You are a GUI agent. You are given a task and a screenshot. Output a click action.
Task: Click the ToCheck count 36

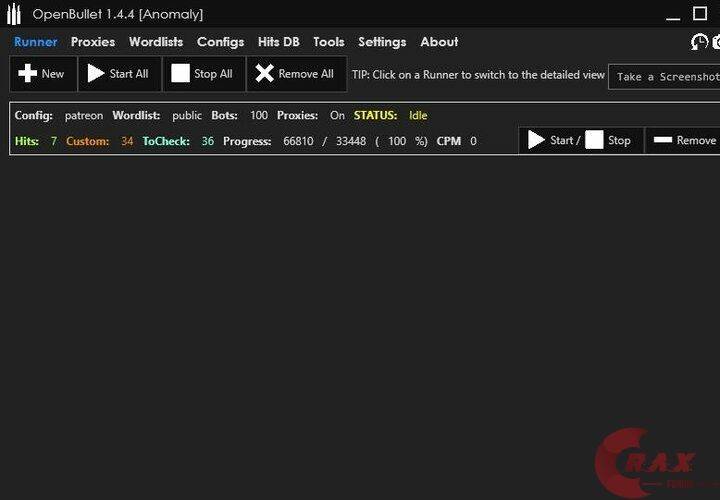[208, 141]
